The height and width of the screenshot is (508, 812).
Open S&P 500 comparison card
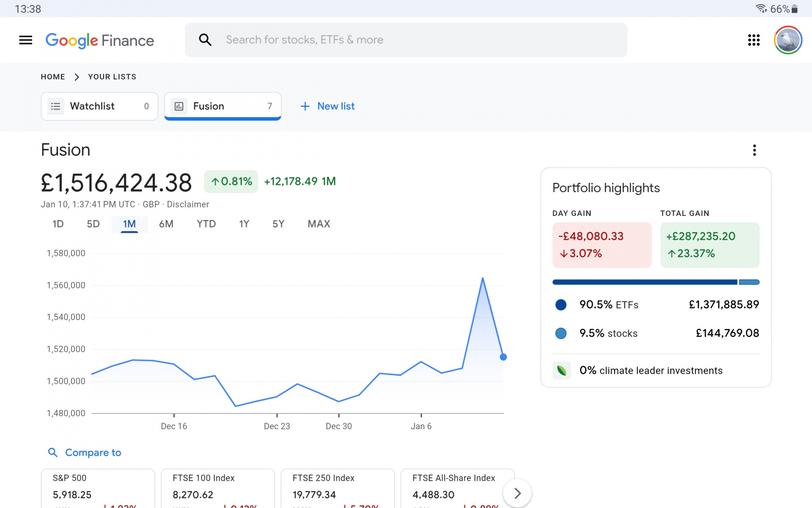pyautogui.click(x=98, y=488)
